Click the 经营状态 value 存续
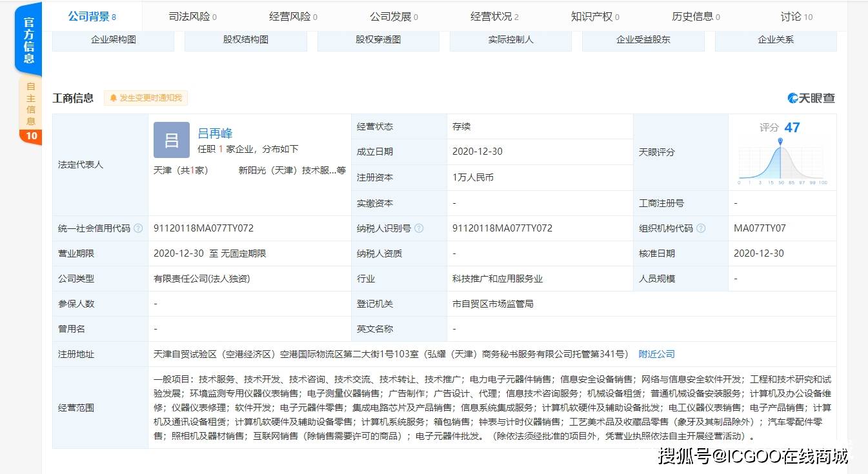Image resolution: width=868 pixels, height=474 pixels. pos(461,126)
